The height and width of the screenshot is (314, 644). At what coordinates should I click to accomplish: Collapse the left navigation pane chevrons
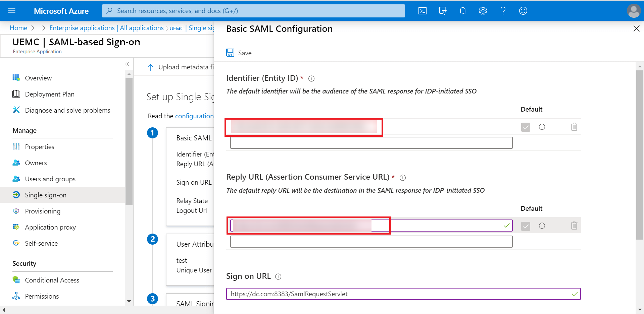coord(127,64)
